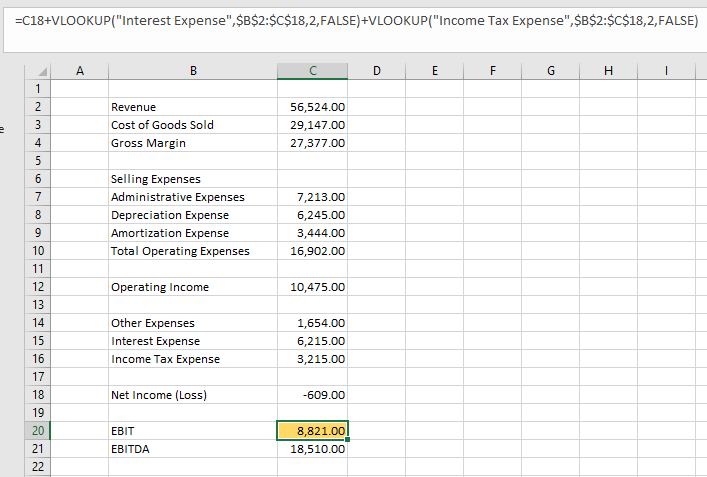This screenshot has width=707, height=477.
Task: Select the 16,902.00 value cell
Action: coord(312,251)
